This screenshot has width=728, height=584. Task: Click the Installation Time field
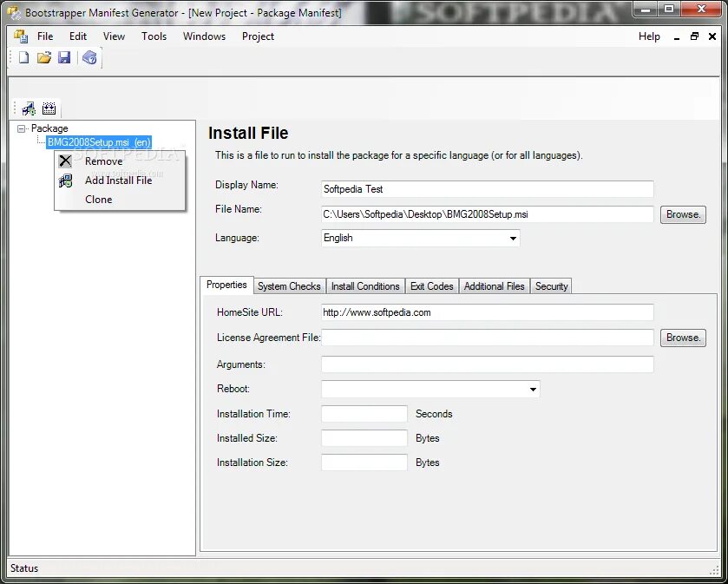364,414
